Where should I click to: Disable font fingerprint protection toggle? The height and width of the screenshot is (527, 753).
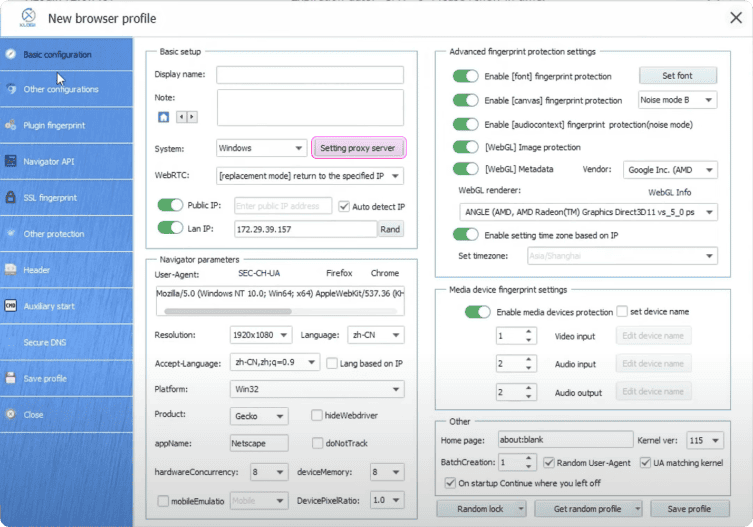[465, 76]
